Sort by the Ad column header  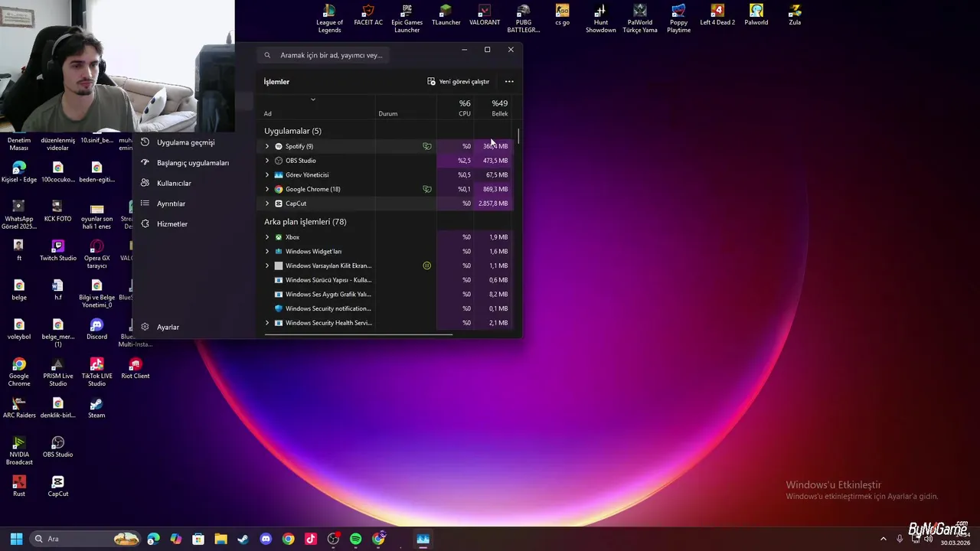click(315, 108)
